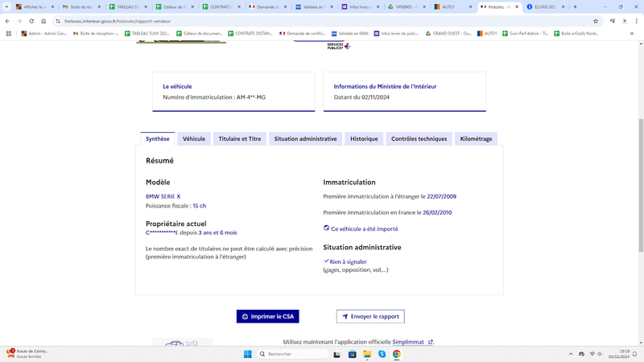Open the Infos livres de polic bookmark

396,33
